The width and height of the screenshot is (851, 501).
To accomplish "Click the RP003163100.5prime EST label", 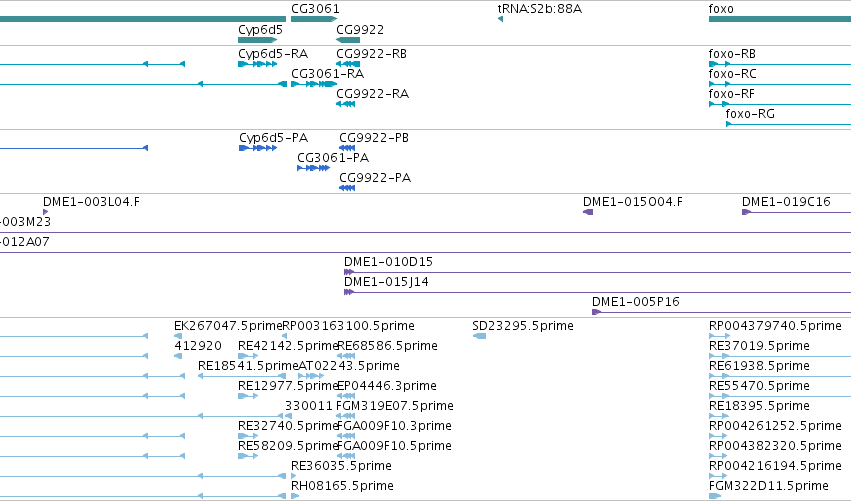I will click(x=348, y=326).
